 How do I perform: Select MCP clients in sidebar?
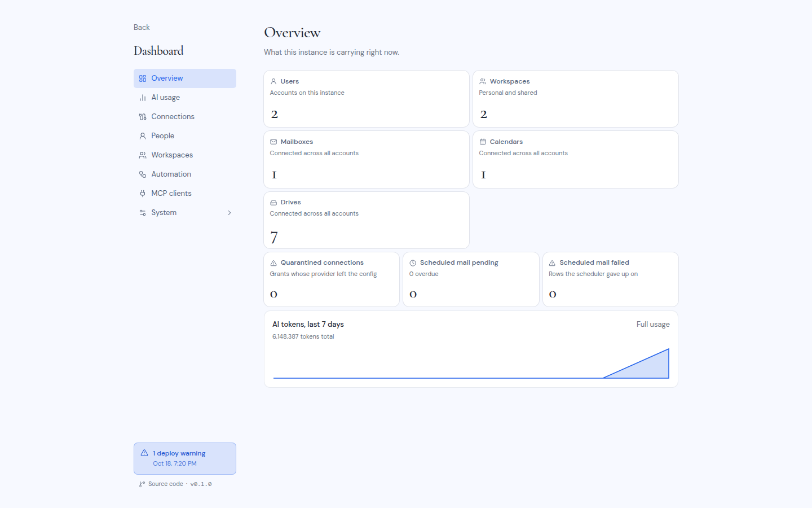click(185, 194)
